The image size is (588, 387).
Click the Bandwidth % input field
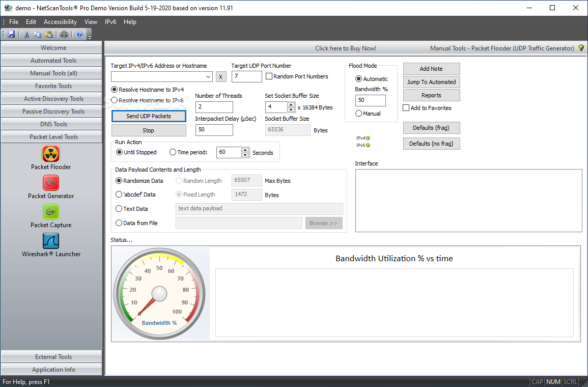point(370,100)
